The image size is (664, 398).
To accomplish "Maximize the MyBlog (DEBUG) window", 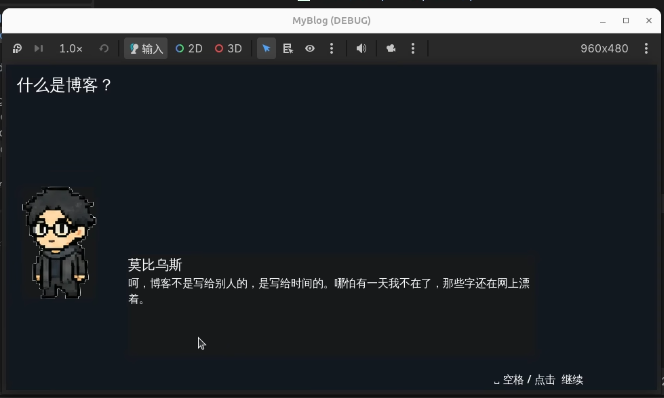I will point(626,21).
